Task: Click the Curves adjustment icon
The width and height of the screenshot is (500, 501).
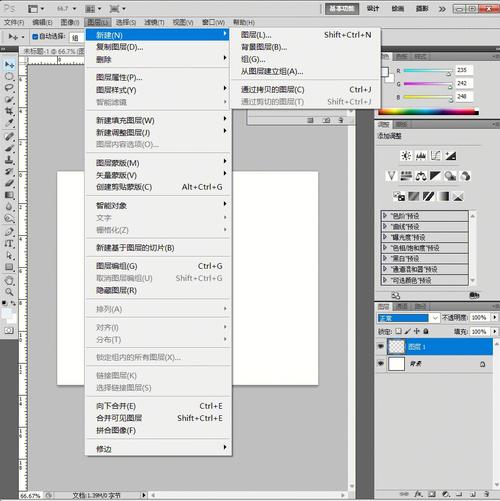Action: (435, 156)
